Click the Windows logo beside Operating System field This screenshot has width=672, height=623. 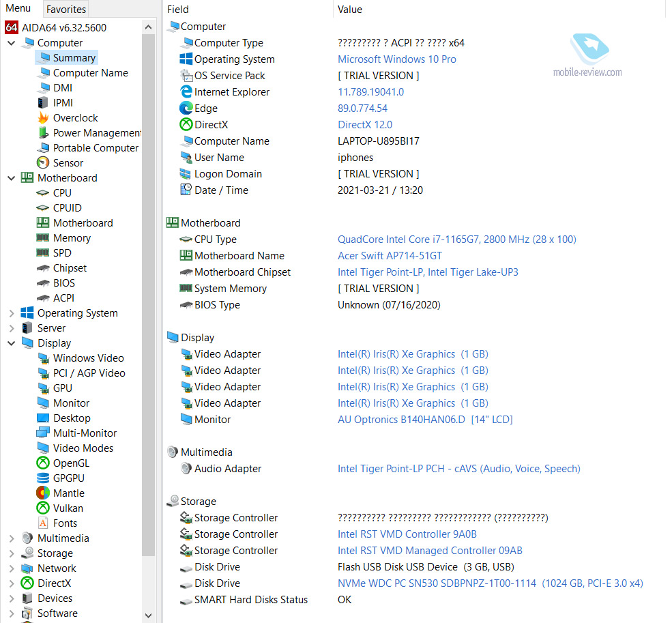tap(186, 59)
